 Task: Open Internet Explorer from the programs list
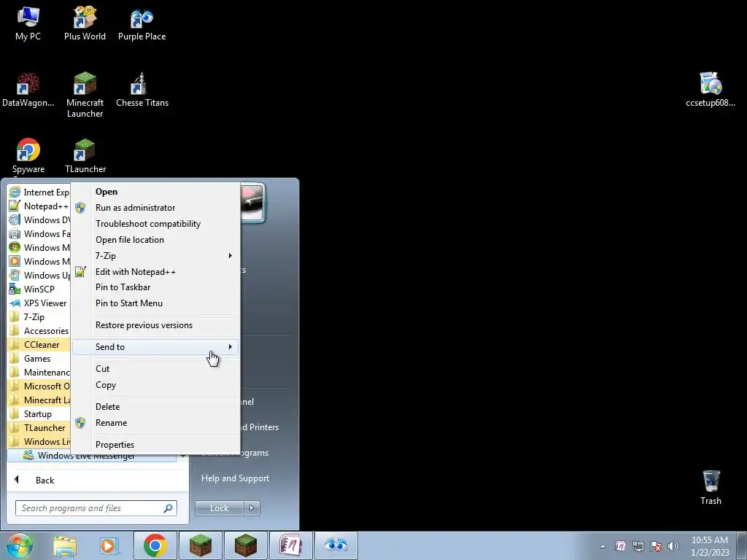coord(39,192)
